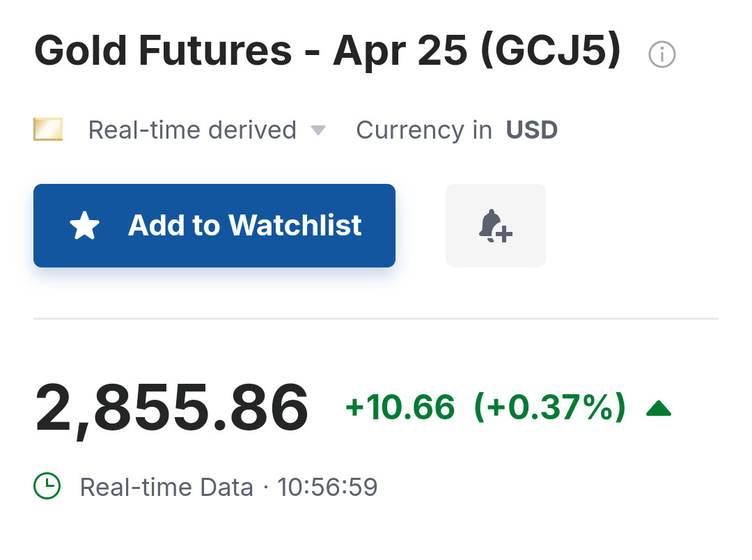
Task: Click the horizontal divider above the price
Action: 376,319
